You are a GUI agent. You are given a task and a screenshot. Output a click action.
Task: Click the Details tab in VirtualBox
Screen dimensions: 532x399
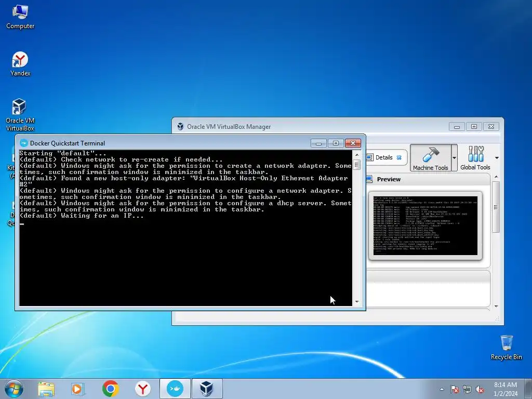pos(384,157)
